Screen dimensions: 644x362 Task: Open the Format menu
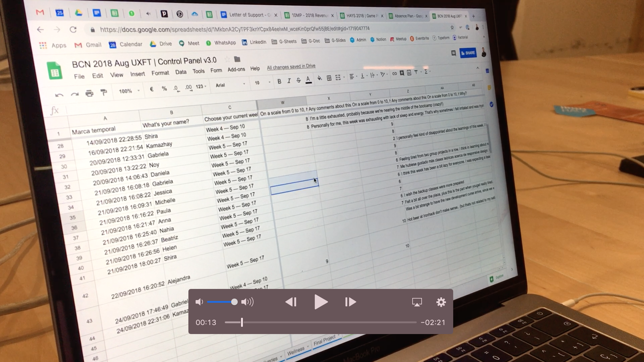click(x=160, y=73)
